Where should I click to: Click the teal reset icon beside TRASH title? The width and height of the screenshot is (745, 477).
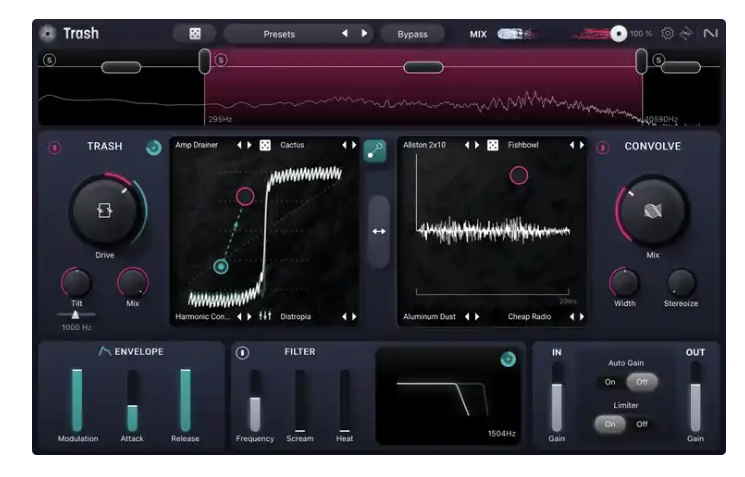153,148
